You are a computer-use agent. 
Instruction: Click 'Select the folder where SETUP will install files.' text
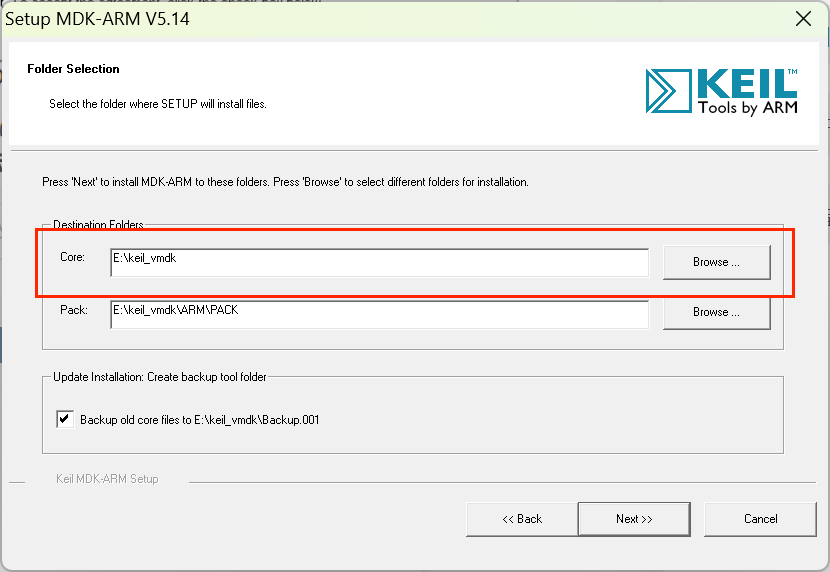click(x=158, y=104)
